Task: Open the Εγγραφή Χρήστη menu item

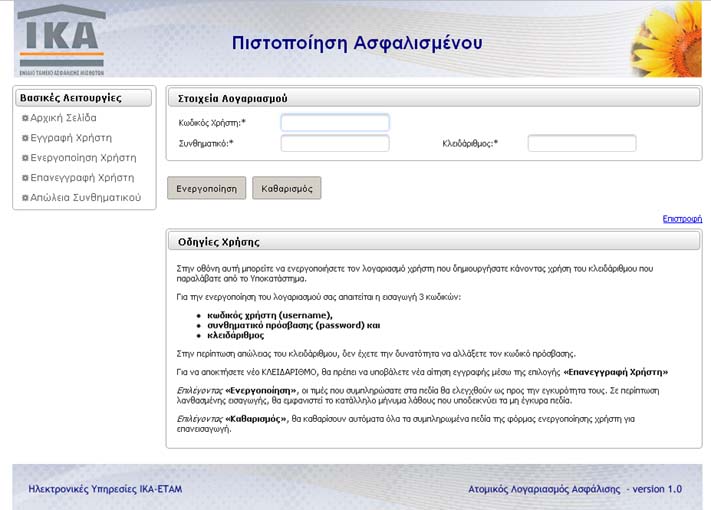Action: [x=71, y=138]
